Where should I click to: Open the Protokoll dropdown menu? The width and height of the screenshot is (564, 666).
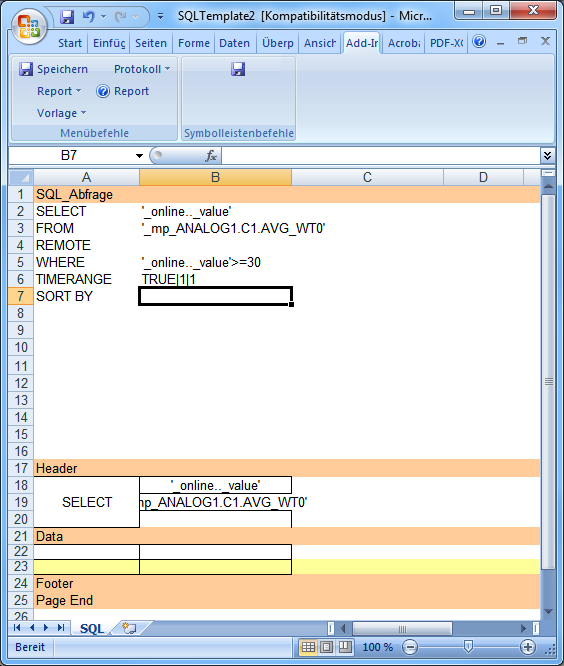142,69
